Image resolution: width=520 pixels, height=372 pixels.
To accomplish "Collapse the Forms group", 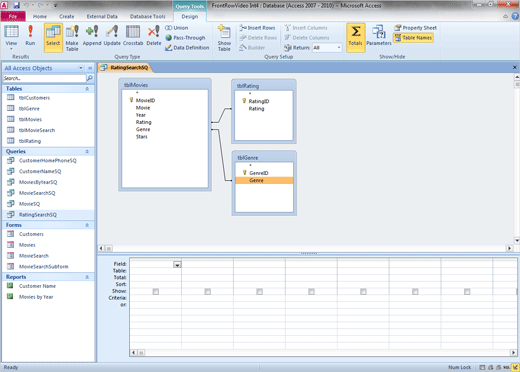I will [x=87, y=225].
